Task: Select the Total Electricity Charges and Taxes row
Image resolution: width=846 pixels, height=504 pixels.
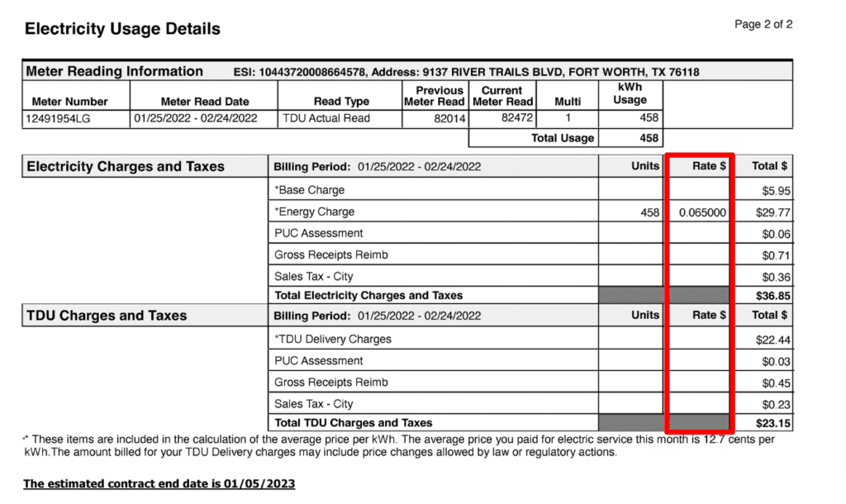Action: 368,295
